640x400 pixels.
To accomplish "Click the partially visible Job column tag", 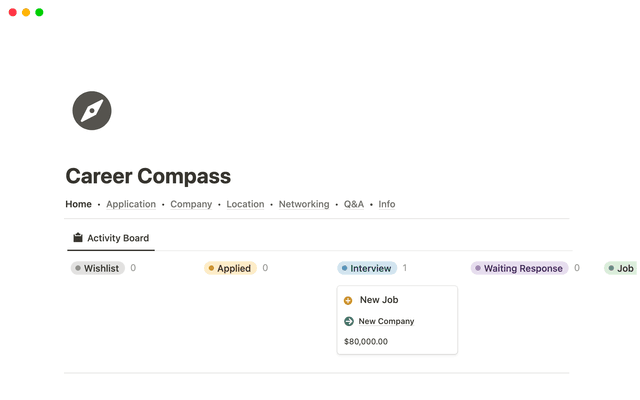I will 621,268.
